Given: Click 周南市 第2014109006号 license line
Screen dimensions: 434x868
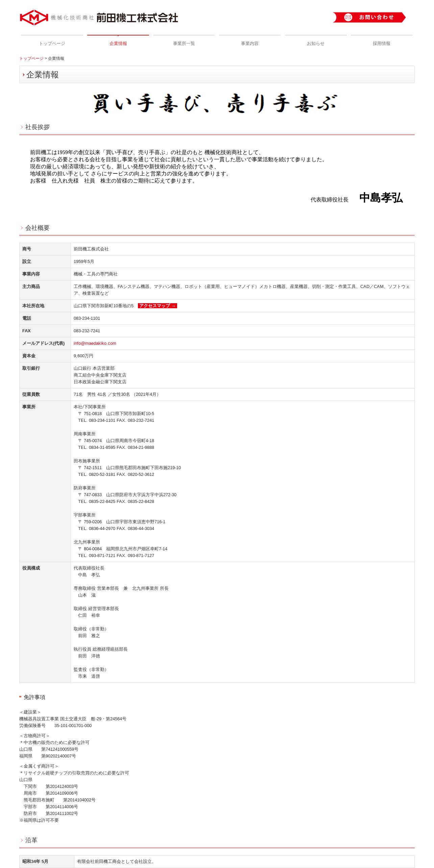Looking at the screenshot, I should [x=51, y=793].
